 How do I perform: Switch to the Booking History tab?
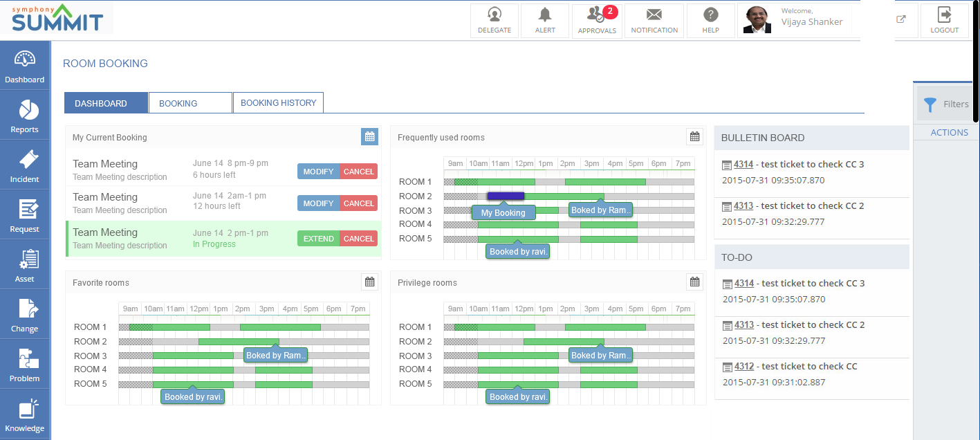point(278,103)
